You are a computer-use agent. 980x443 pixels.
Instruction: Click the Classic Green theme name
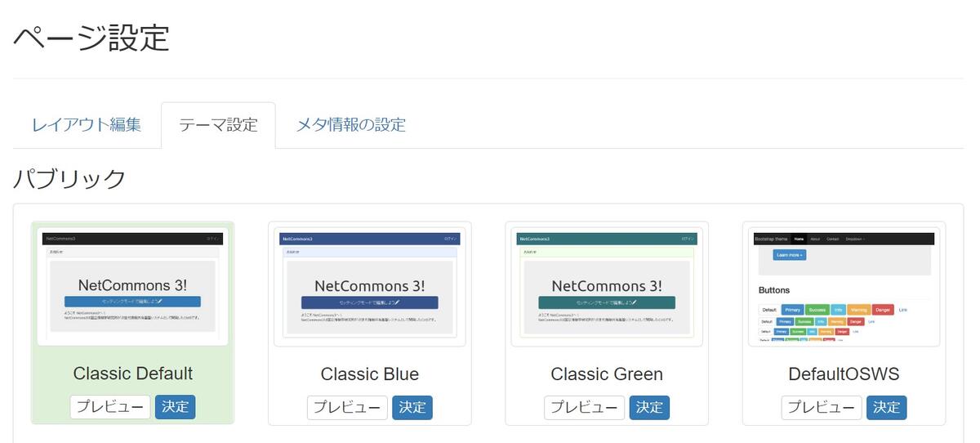point(607,374)
